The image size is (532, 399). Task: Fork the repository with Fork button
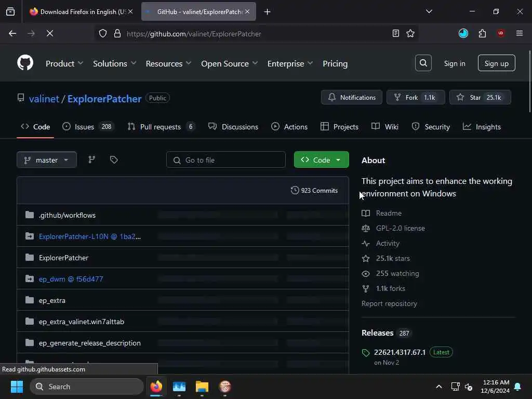coord(416,97)
